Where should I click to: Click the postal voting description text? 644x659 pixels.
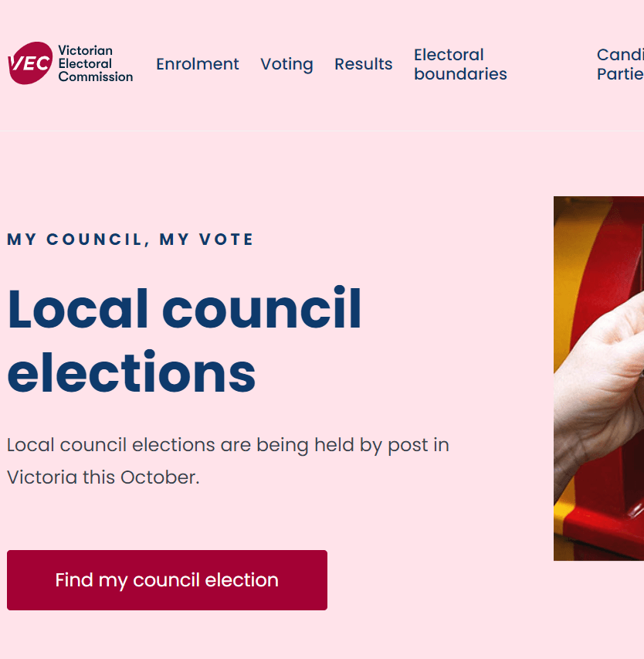coord(228,460)
